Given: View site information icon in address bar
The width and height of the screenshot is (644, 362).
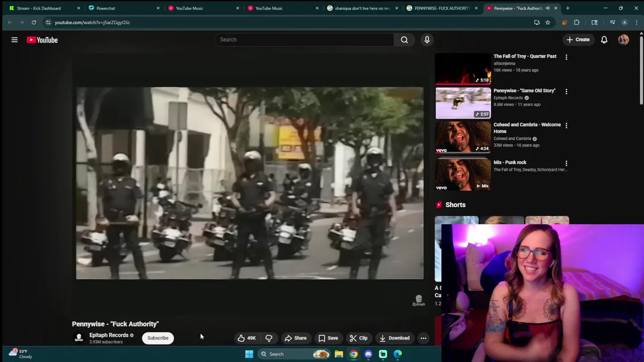Looking at the screenshot, I should point(48,22).
